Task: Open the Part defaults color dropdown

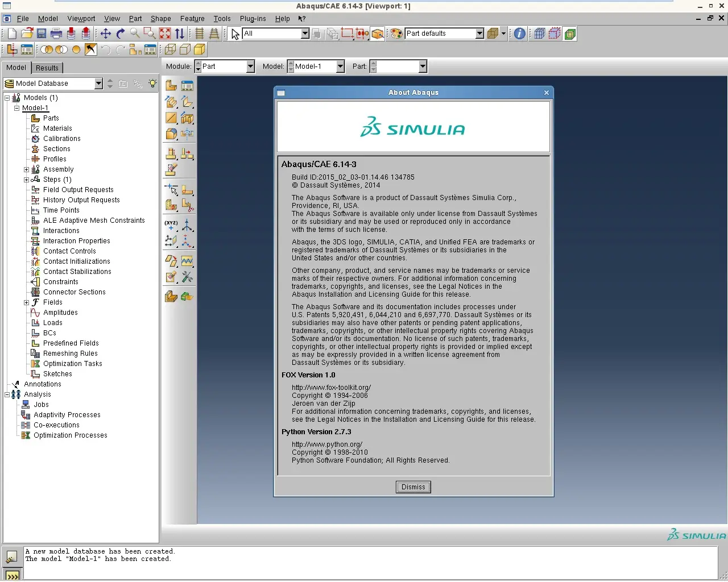Action: coord(479,34)
